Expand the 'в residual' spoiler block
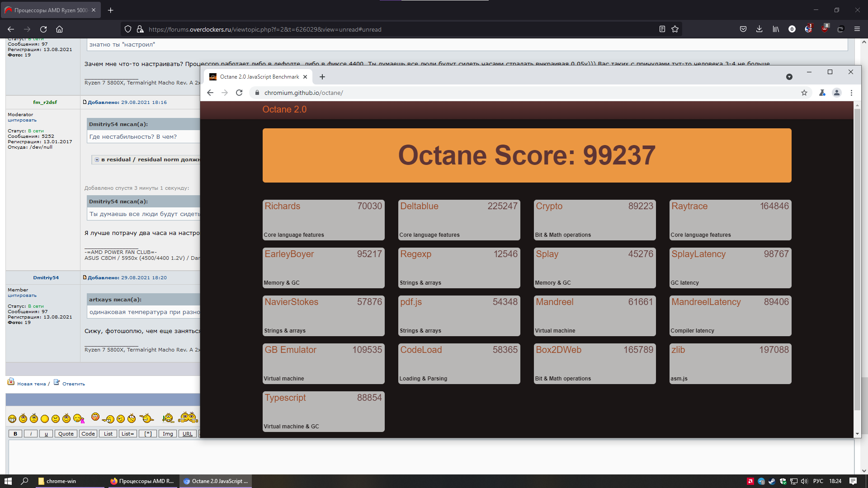 97,160
